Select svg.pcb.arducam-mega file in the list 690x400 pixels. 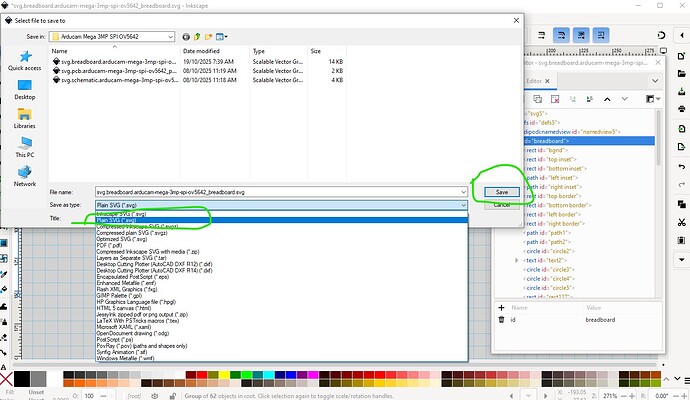pos(114,71)
